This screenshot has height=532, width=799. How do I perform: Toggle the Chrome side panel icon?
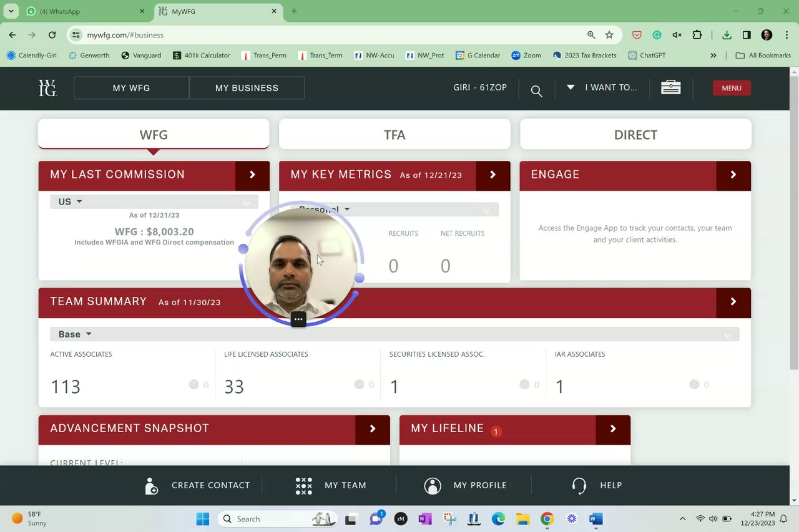click(747, 35)
